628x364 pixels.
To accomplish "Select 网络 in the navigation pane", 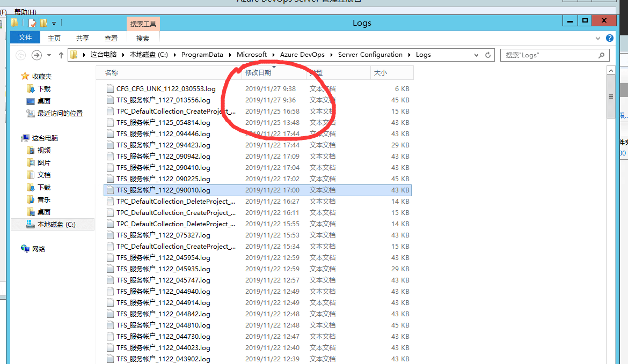I will coord(39,249).
